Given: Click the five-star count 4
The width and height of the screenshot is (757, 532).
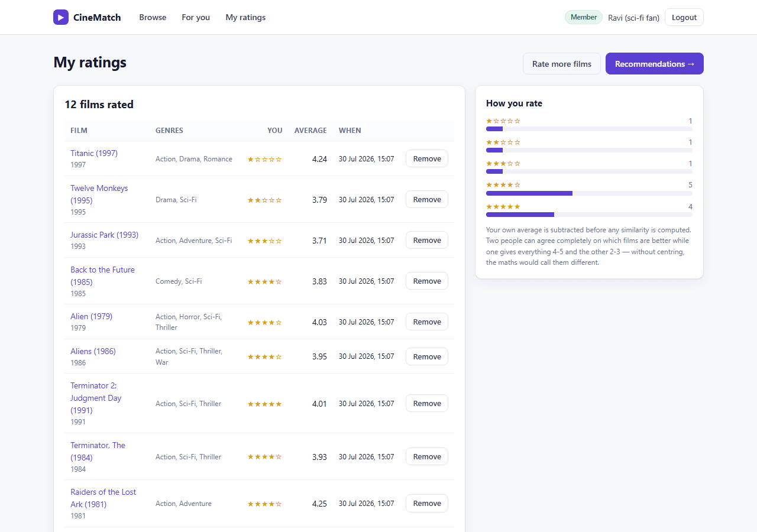Looking at the screenshot, I should (690, 206).
